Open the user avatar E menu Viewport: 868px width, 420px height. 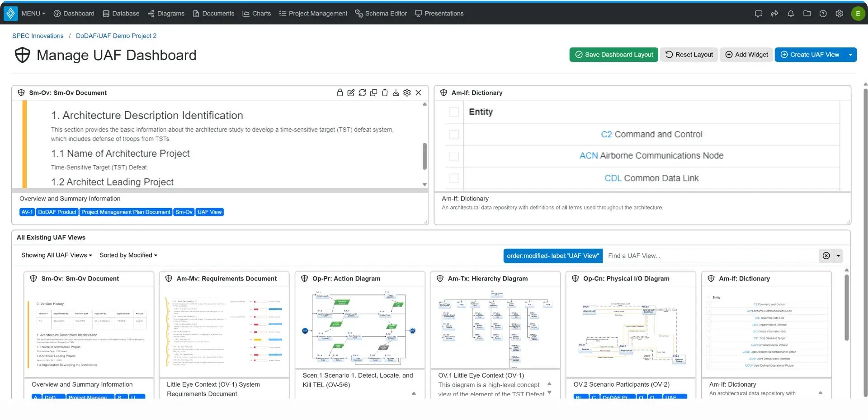click(x=858, y=14)
